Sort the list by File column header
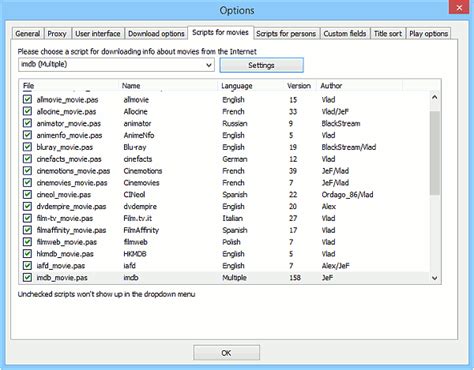474x370 pixels. point(69,86)
